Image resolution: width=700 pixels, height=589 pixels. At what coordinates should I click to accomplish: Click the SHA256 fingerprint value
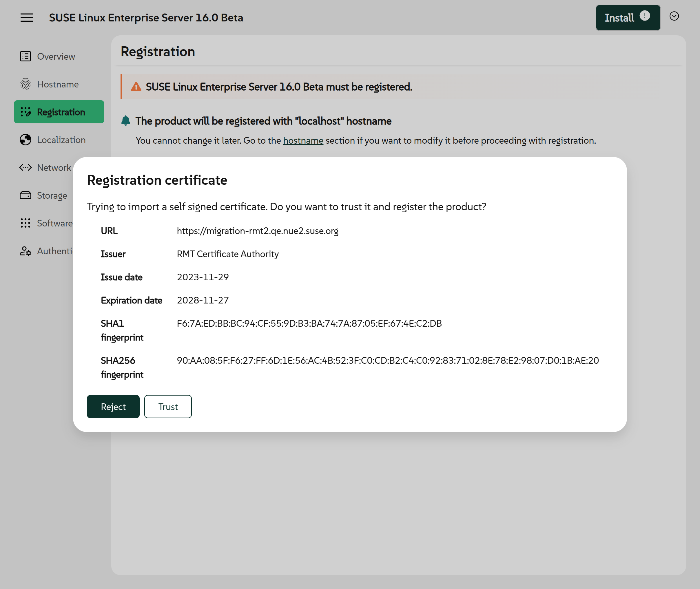(x=388, y=360)
